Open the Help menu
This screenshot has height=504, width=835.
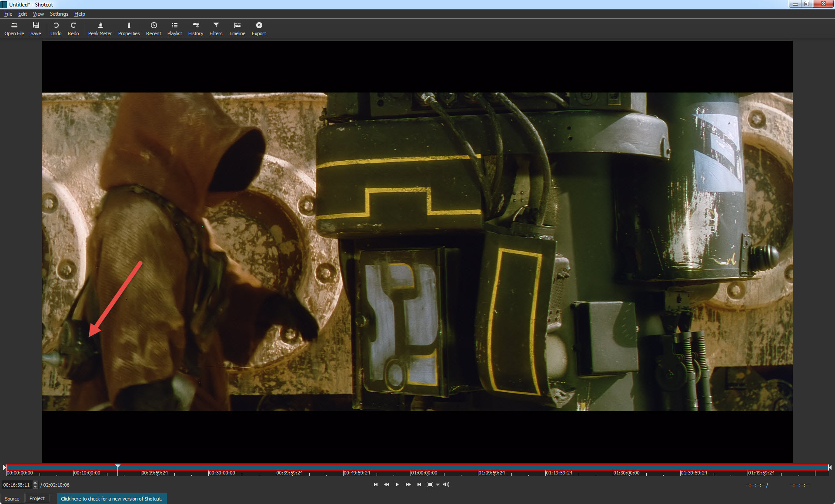click(80, 14)
